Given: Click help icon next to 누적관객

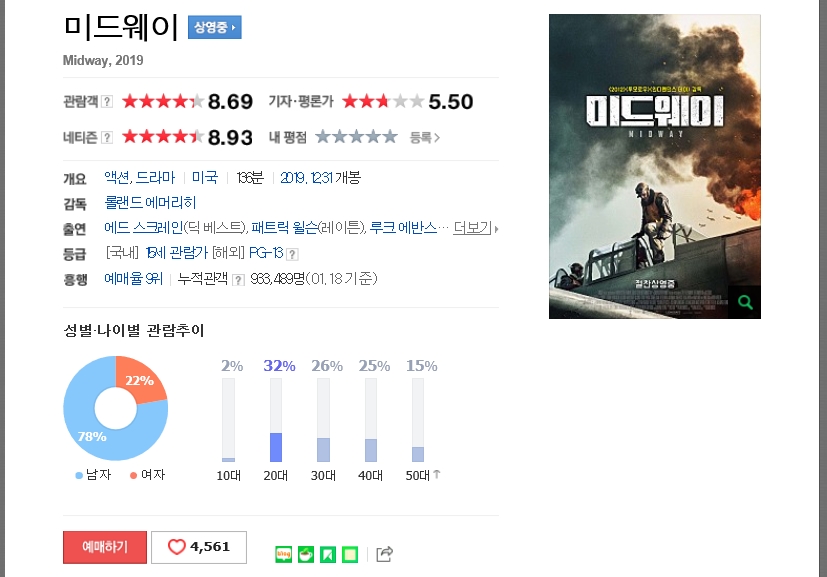Looking at the screenshot, I should coord(238,280).
